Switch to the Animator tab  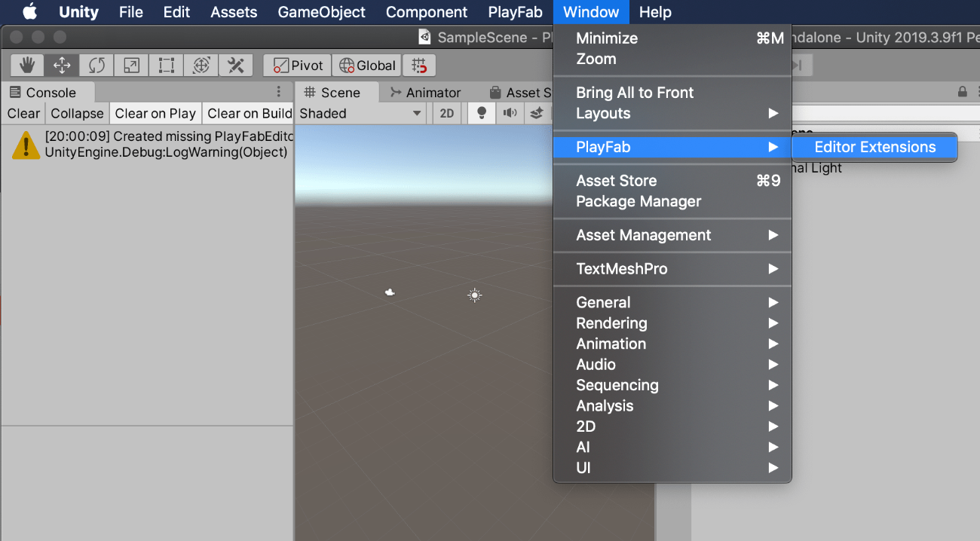[426, 92]
